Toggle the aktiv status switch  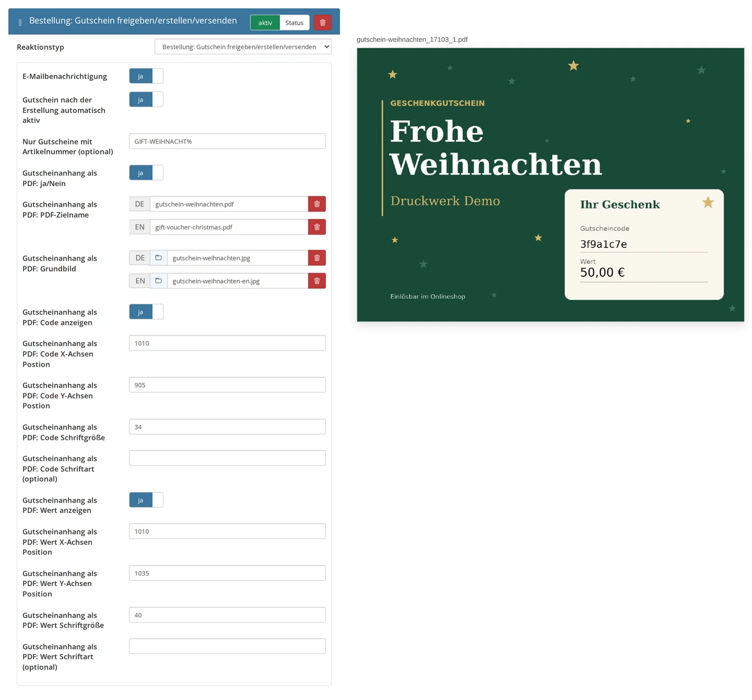coord(265,22)
